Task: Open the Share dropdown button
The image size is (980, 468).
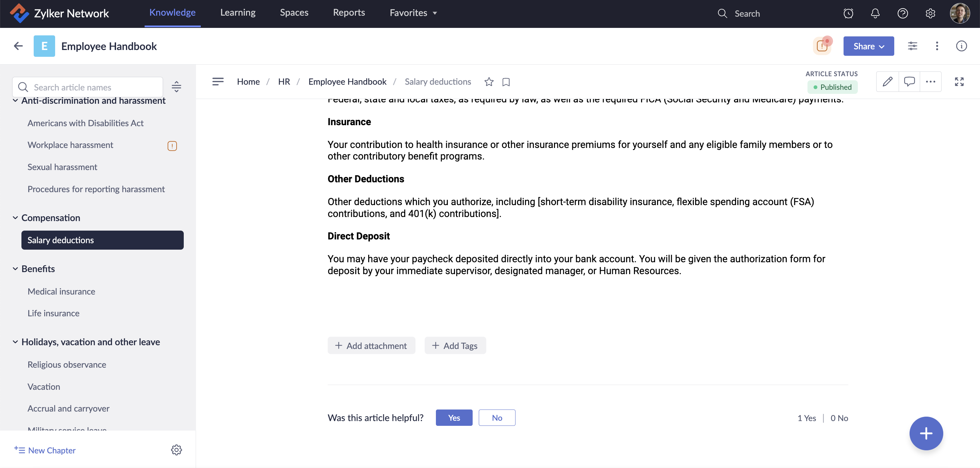Action: pos(868,46)
